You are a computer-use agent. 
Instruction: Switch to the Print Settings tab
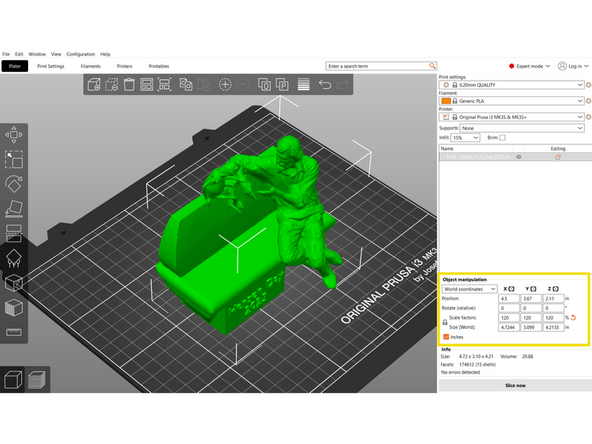(x=51, y=66)
